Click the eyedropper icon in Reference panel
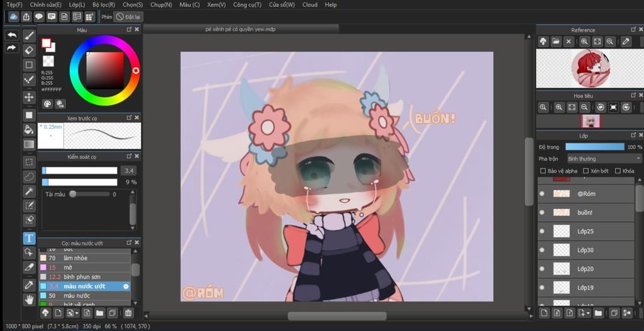Image resolution: width=644 pixels, height=331 pixels. [x=626, y=41]
